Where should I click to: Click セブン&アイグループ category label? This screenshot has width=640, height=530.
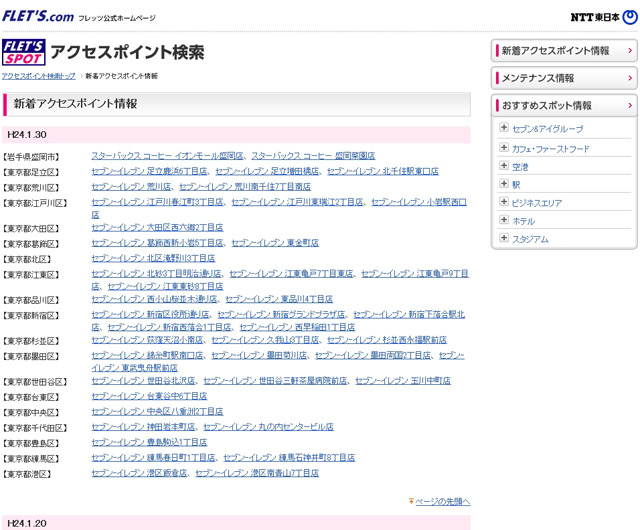(547, 129)
